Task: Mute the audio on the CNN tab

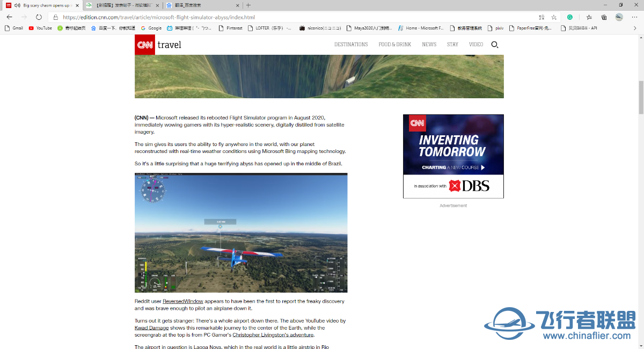Action: [x=17, y=5]
